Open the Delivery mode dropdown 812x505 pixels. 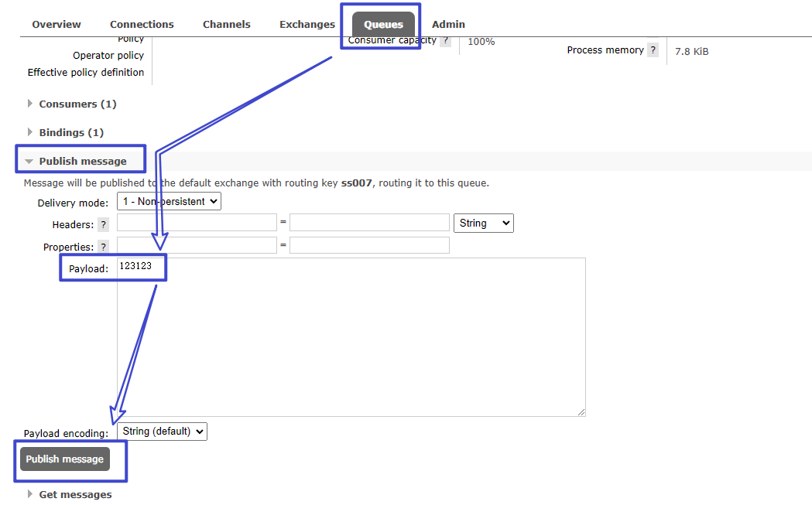pos(169,201)
